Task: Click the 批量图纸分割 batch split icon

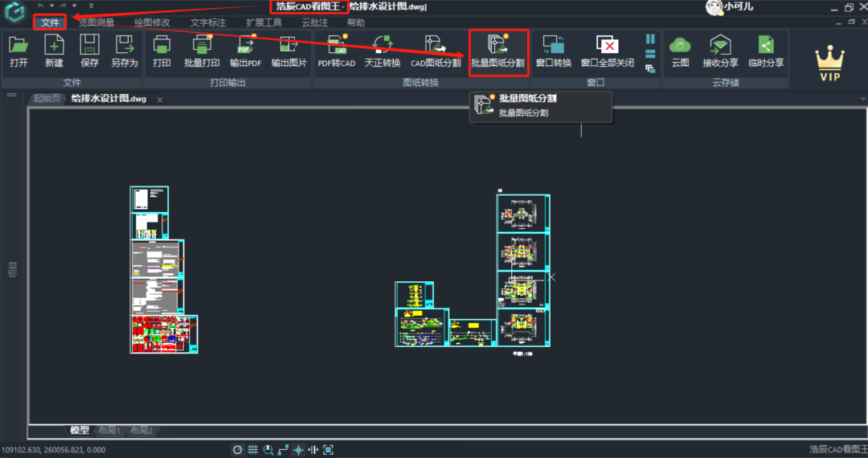Action: pyautogui.click(x=497, y=51)
